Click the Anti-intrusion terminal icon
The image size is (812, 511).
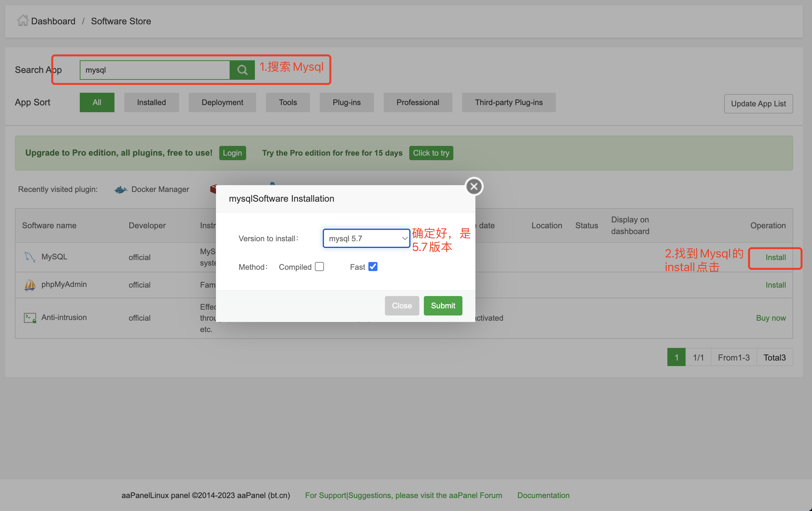point(30,318)
